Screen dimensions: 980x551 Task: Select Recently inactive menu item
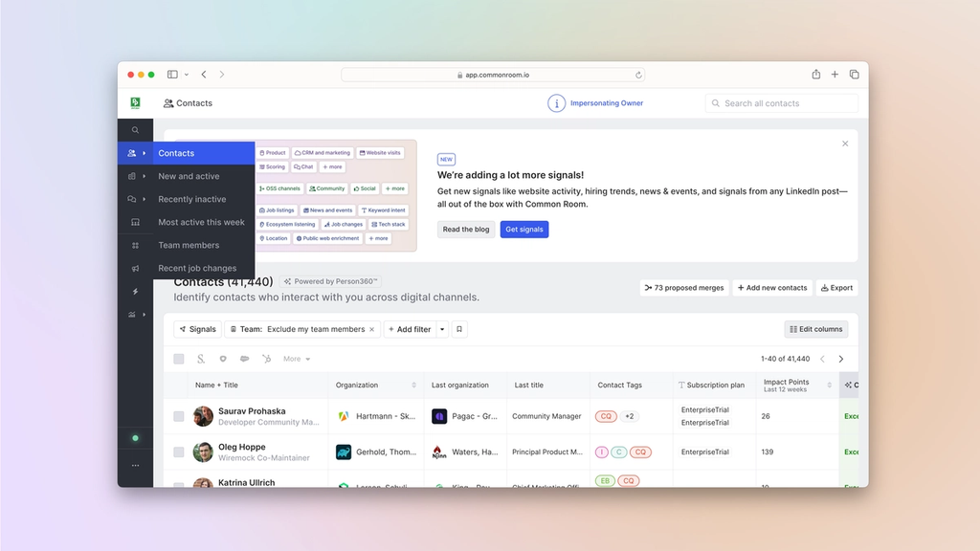[204, 199]
